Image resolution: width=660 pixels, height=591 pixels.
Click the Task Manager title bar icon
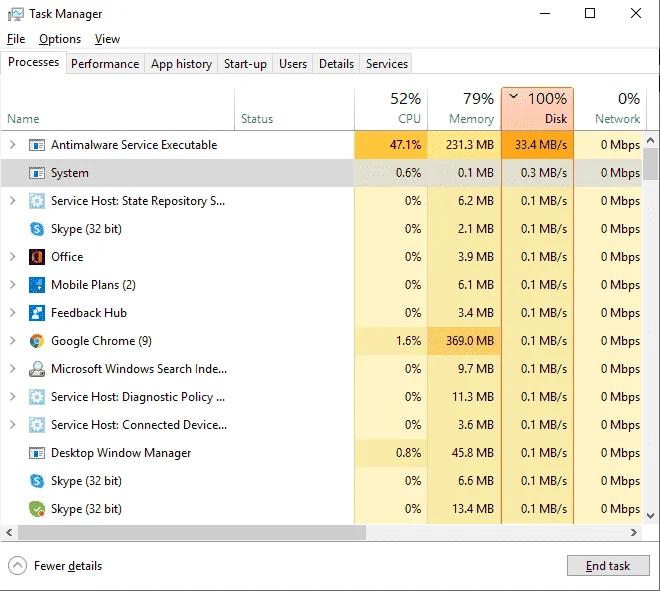tap(16, 14)
